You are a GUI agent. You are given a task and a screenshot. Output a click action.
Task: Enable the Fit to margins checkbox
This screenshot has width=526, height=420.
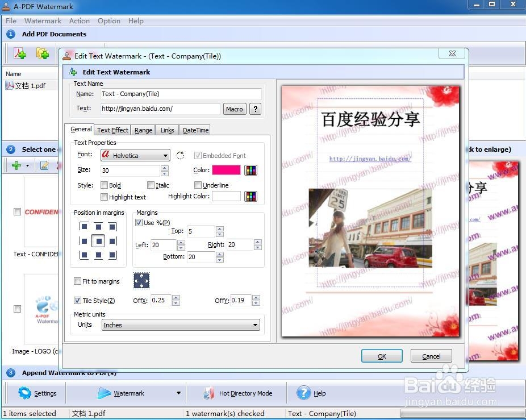point(77,281)
